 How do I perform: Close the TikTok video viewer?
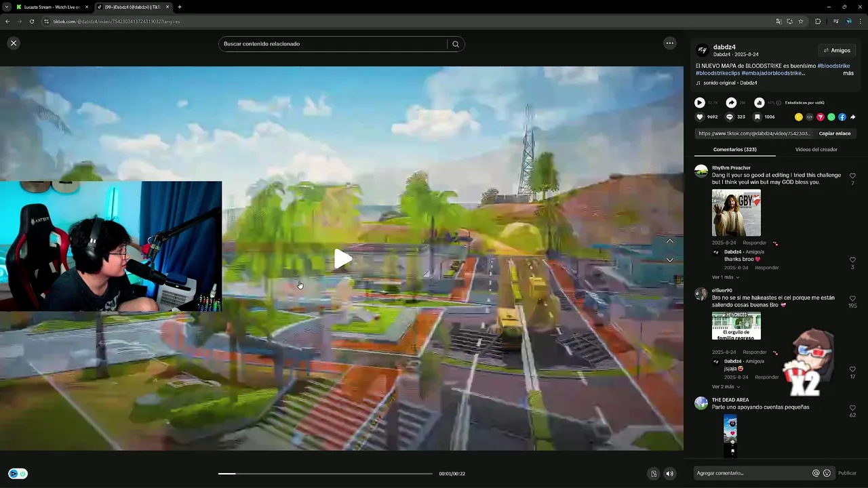point(14,43)
